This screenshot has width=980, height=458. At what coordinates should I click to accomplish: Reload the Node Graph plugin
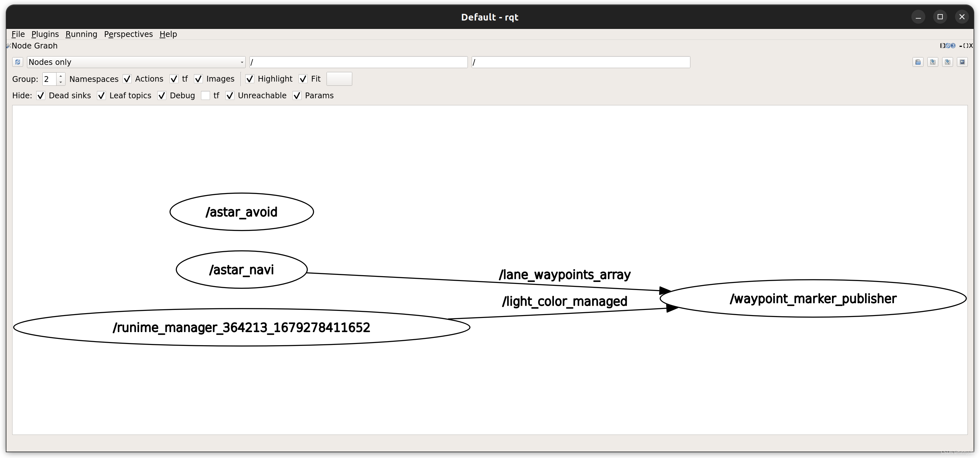click(948, 46)
